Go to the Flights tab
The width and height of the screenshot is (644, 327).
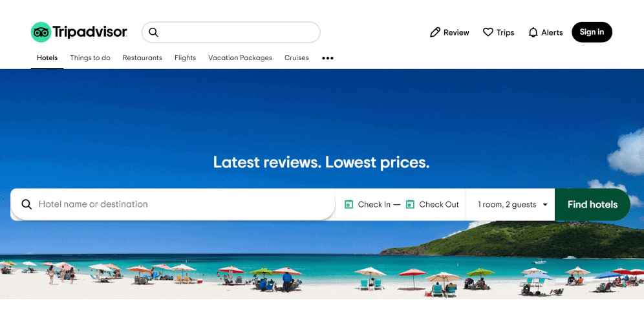185,58
